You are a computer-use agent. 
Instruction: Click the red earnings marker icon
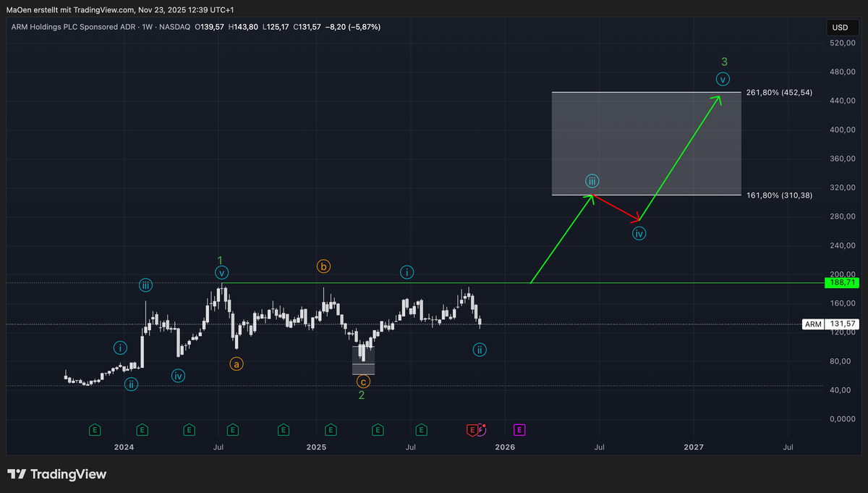point(472,430)
